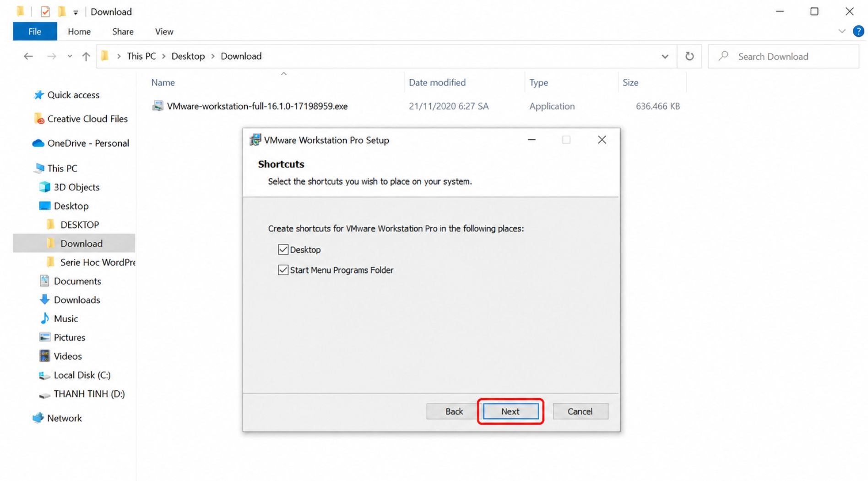This screenshot has width=868, height=481.
Task: Click Back in the setup wizard
Action: click(454, 411)
